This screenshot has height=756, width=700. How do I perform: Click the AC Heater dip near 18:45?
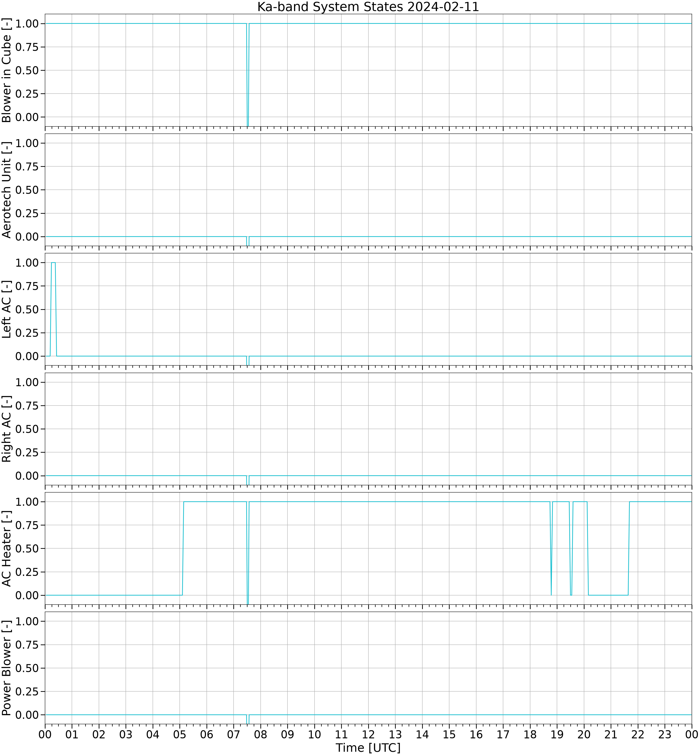[x=551, y=548]
